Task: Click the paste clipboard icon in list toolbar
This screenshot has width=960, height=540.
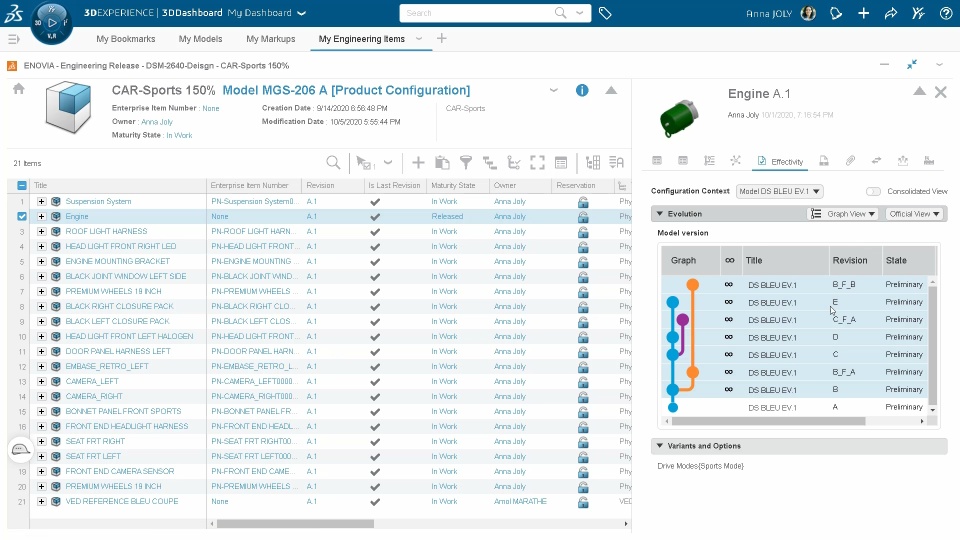Action: click(x=442, y=162)
